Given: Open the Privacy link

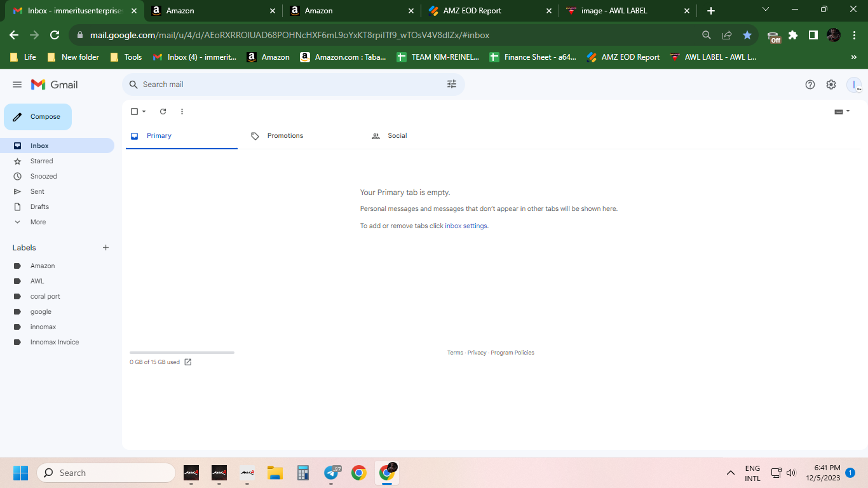Looking at the screenshot, I should point(477,353).
